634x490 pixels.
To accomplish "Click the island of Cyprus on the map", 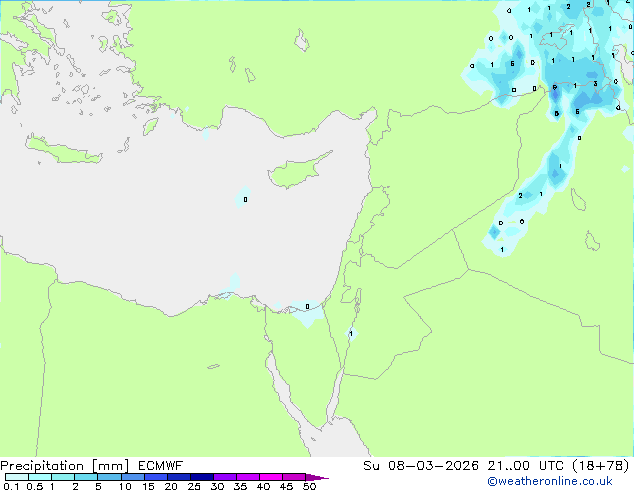I will point(299,171).
